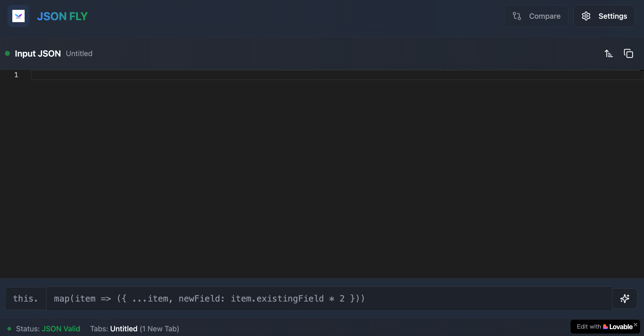
Task: Click the AI sparkle icon button
Action: [x=625, y=299]
